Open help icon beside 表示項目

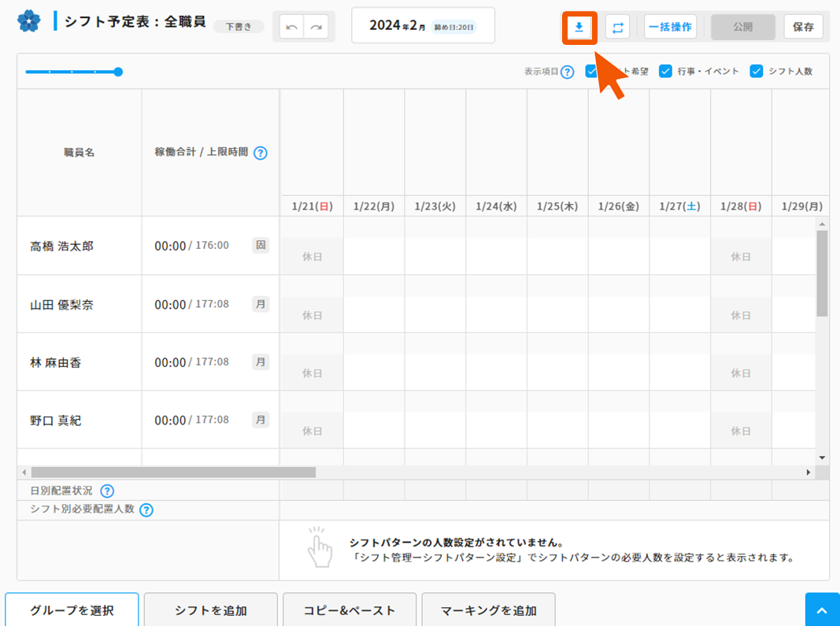567,72
